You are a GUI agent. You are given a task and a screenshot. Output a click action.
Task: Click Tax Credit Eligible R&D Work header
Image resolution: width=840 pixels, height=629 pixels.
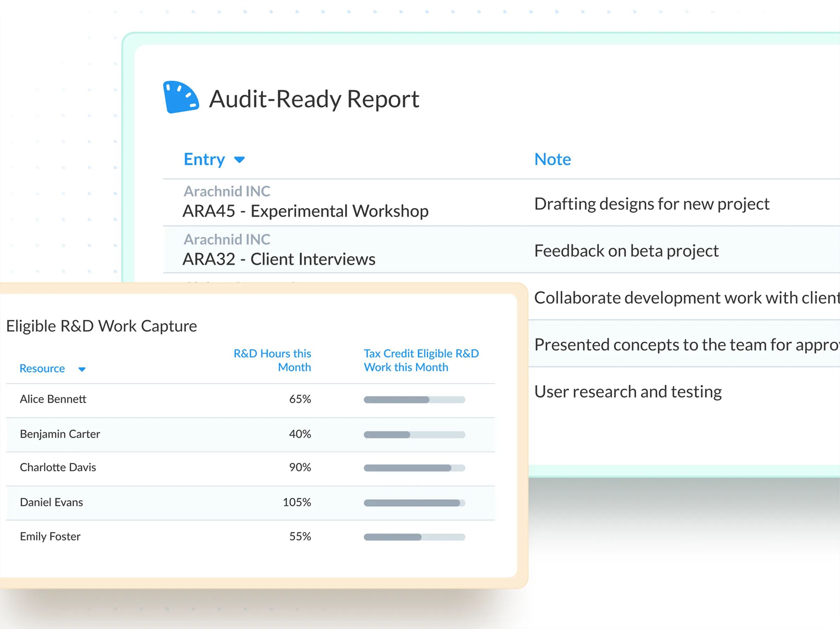point(421,360)
